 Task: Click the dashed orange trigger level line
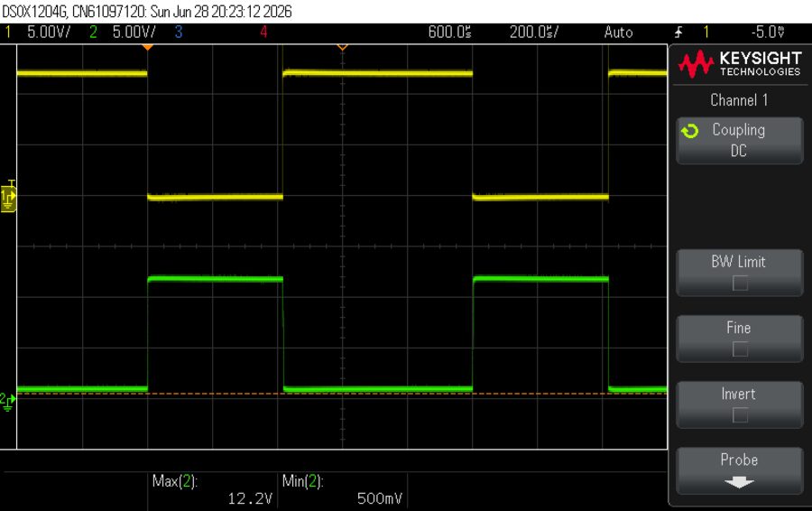click(342, 394)
